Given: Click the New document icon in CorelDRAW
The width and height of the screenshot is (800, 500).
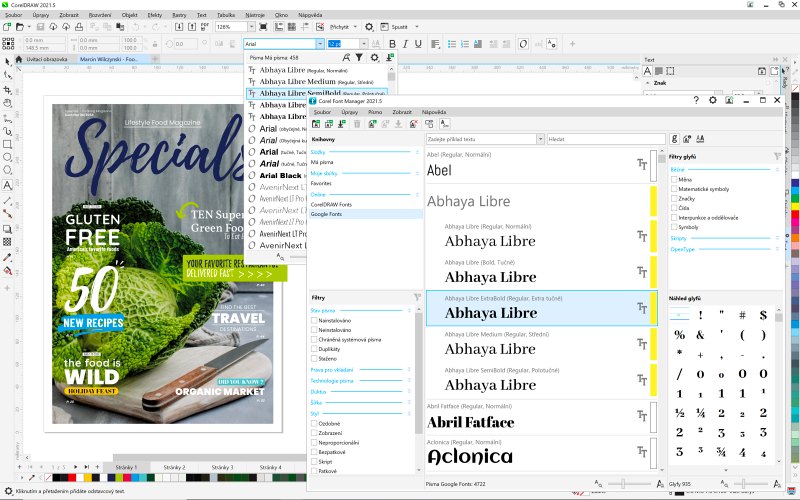Looking at the screenshot, I should [x=7, y=27].
